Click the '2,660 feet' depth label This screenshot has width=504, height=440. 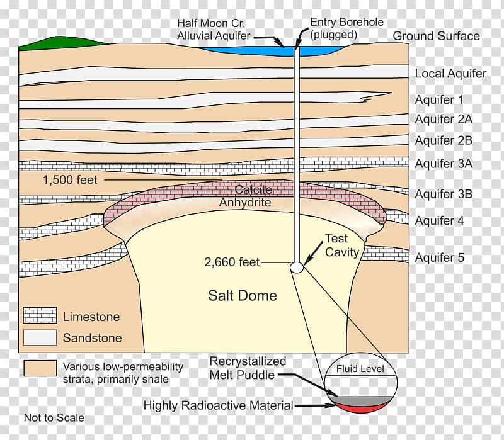(232, 262)
